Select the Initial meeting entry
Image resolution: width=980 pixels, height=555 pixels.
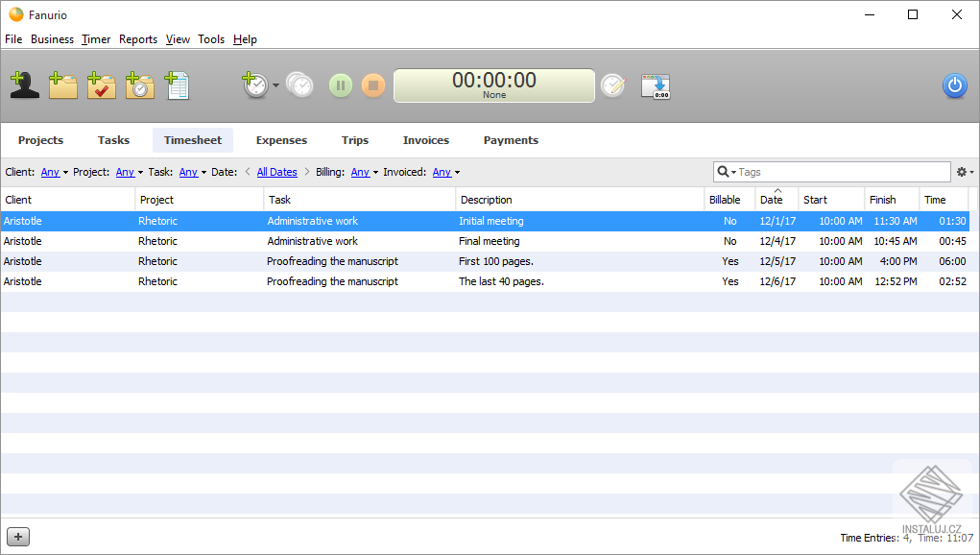pos(485,221)
